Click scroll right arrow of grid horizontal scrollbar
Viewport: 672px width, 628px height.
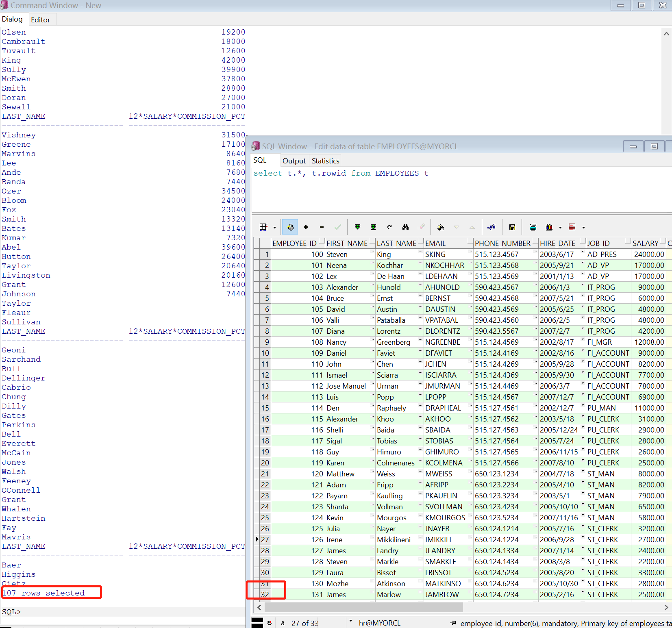(666, 607)
